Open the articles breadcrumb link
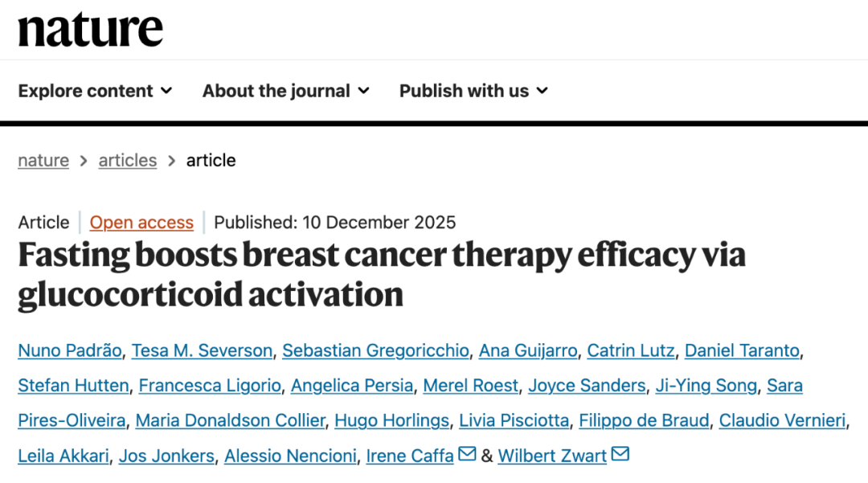 point(128,161)
